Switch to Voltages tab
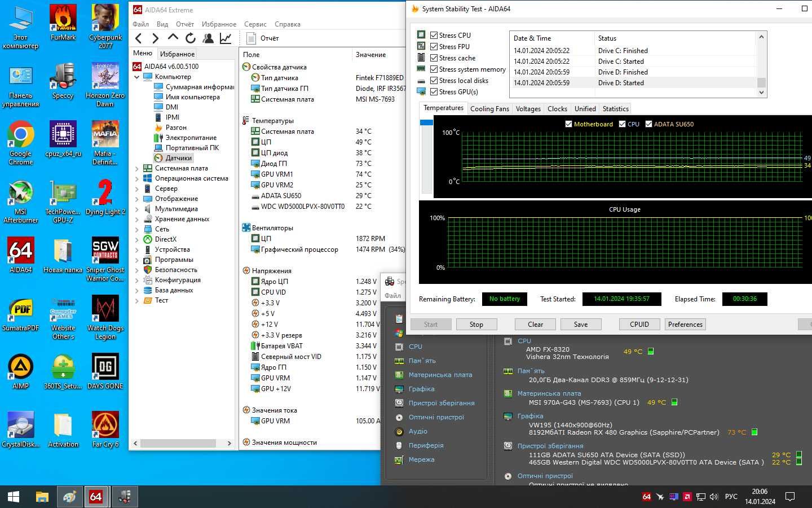The image size is (812, 508). coord(528,108)
